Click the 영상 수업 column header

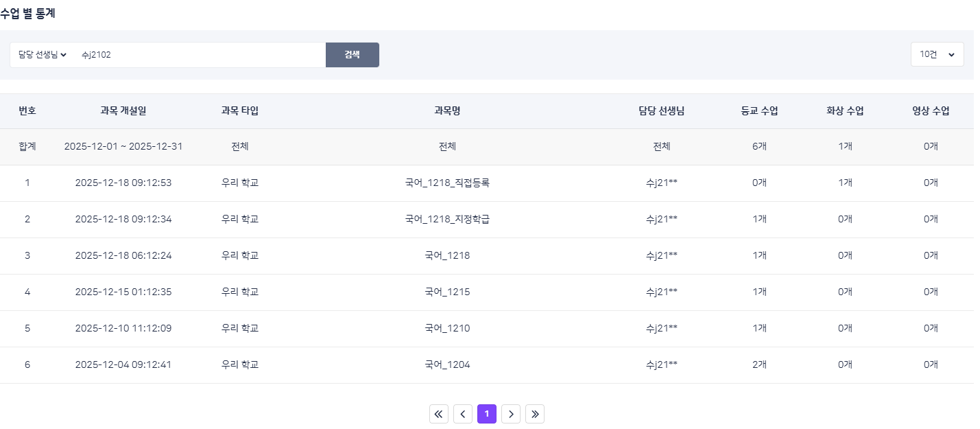coord(931,111)
